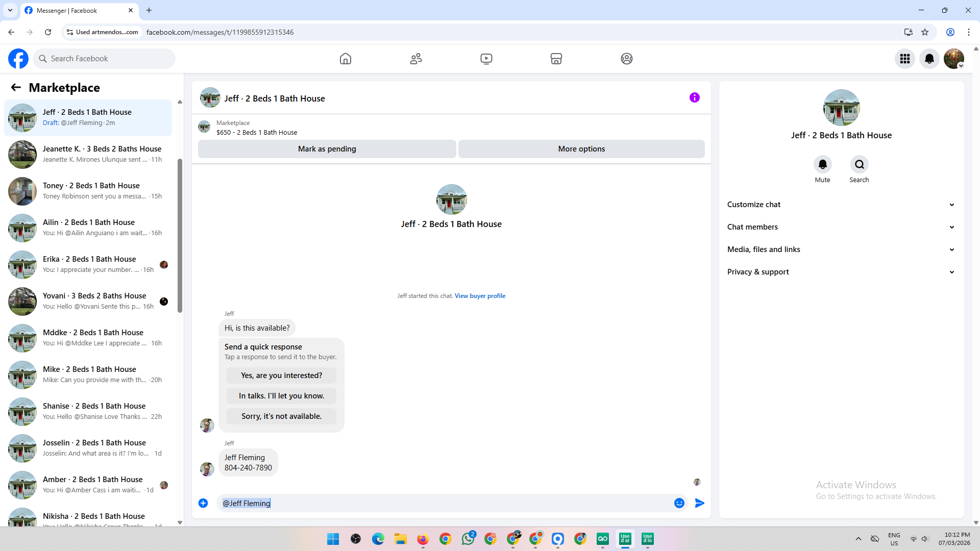Open the $650 - 2 Beds 1 Bath House listing
The image size is (980, 551).
tap(257, 133)
